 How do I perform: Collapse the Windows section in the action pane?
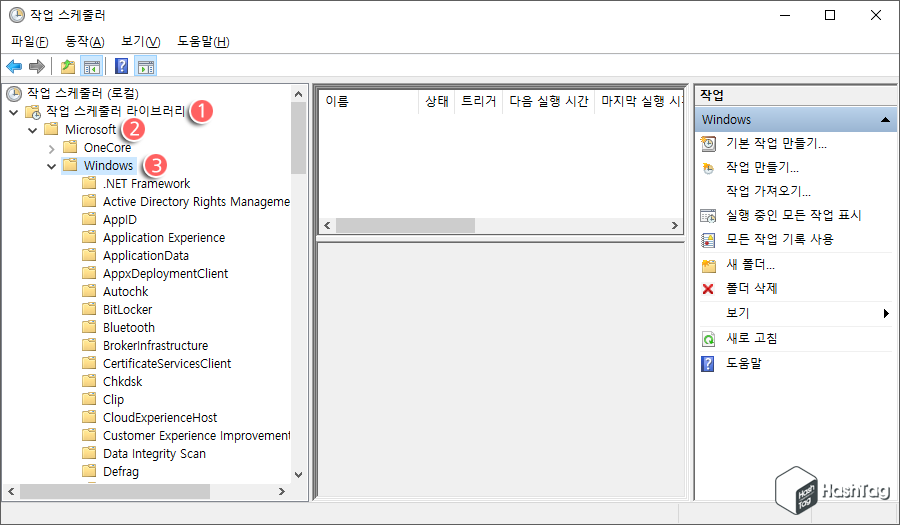(885, 119)
